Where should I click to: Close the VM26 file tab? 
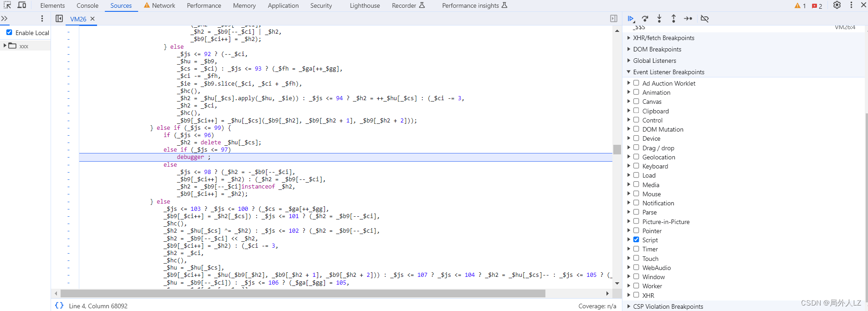point(92,19)
